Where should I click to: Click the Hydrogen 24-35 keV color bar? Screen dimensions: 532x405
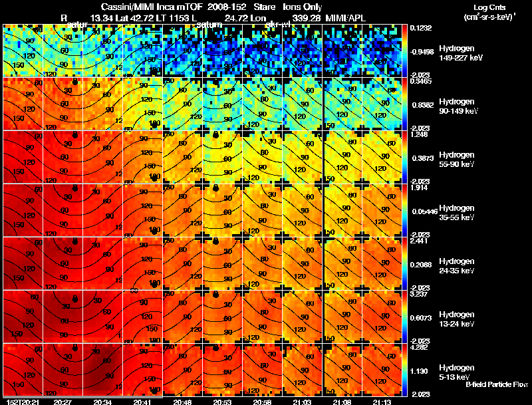click(404, 263)
